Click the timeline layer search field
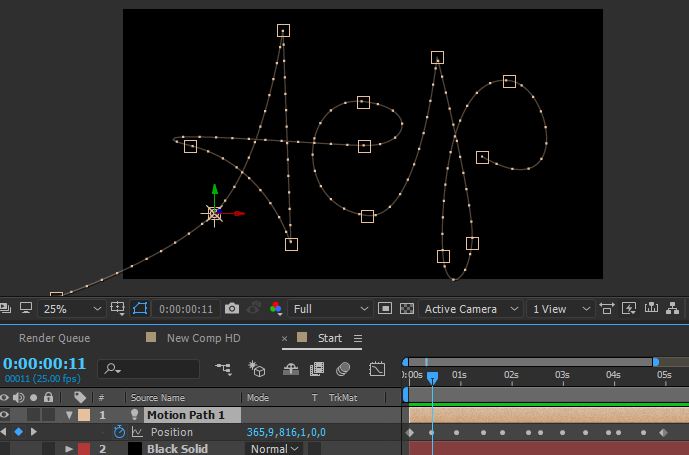Viewport: 689px width, 455px height. tap(149, 368)
